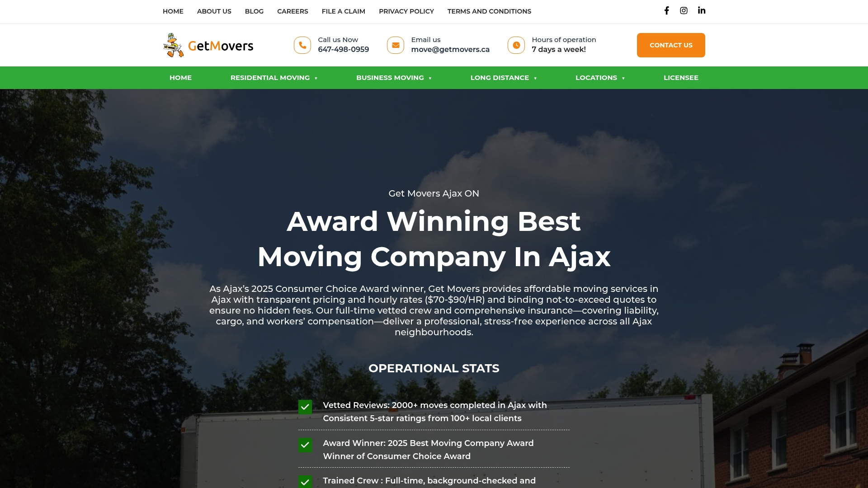Image resolution: width=868 pixels, height=488 pixels.
Task: Click the 'Call us Now' label
Action: pos(338,40)
